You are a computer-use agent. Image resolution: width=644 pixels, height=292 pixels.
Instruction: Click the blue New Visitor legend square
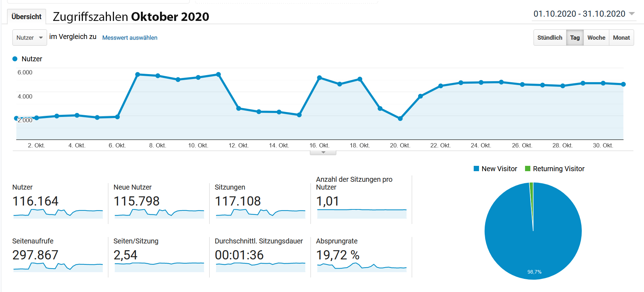tap(476, 169)
